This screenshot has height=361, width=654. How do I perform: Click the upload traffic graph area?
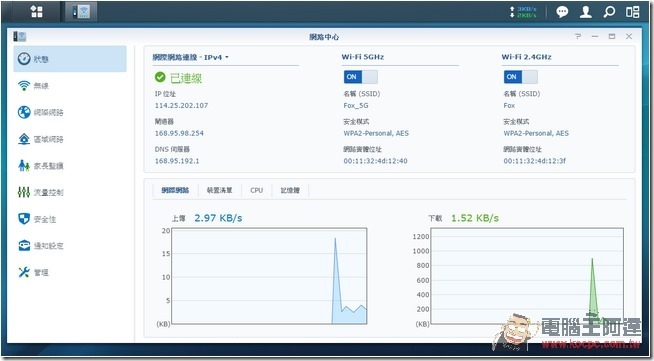[269, 276]
